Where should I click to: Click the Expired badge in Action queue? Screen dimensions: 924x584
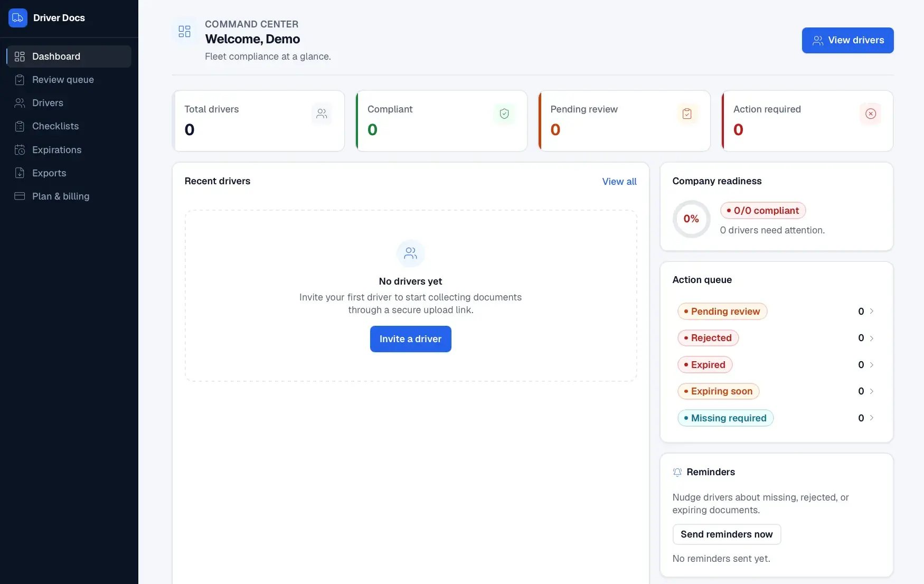coord(705,365)
